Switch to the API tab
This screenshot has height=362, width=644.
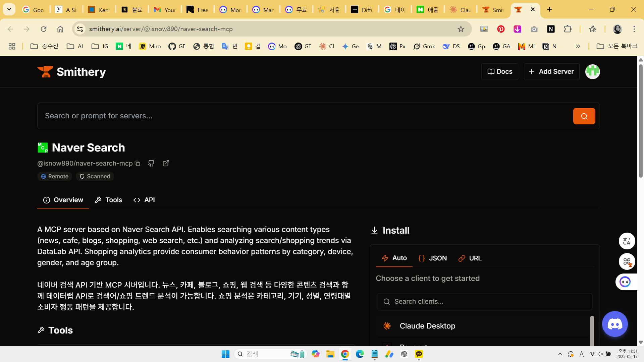tap(144, 200)
